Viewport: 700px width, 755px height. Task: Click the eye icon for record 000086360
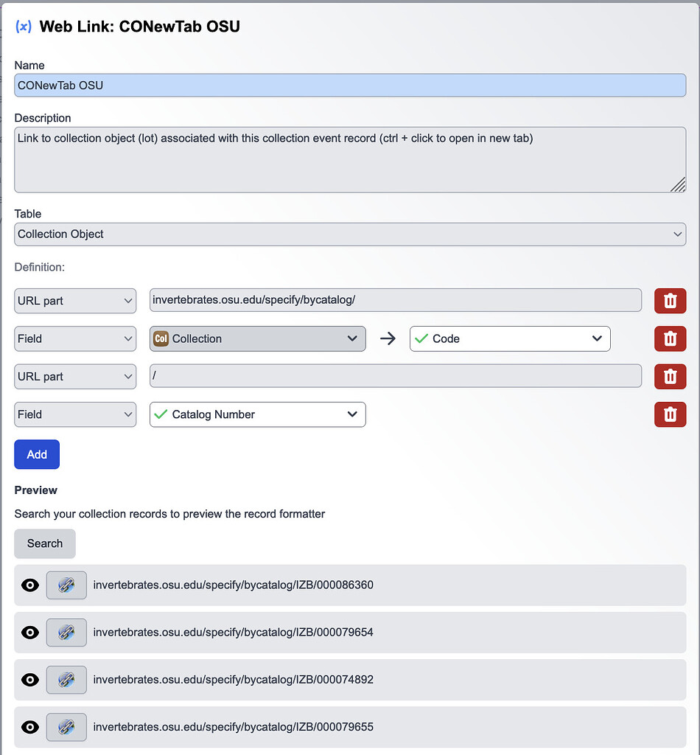(x=29, y=585)
